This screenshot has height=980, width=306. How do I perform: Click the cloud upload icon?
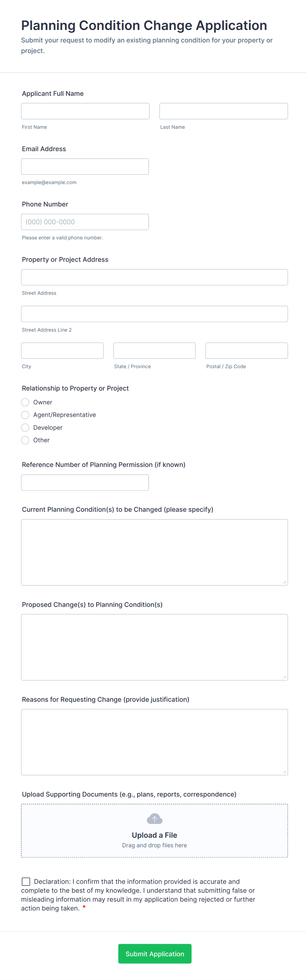click(x=154, y=818)
